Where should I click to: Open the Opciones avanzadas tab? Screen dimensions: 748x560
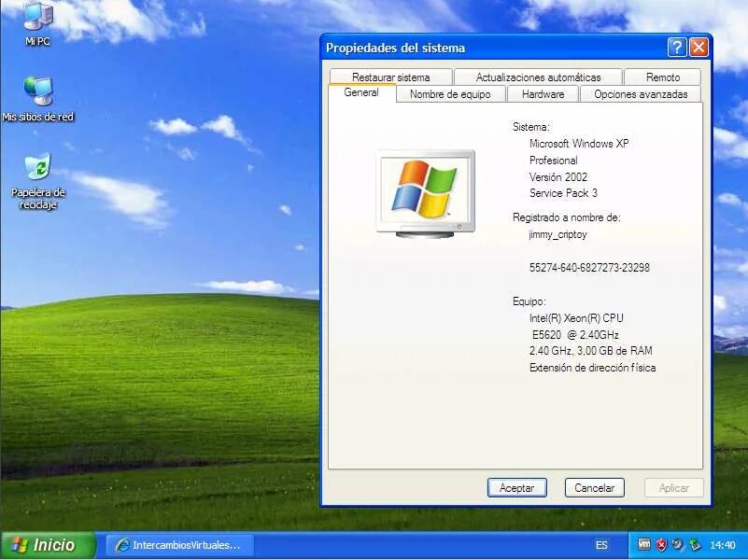(641, 94)
